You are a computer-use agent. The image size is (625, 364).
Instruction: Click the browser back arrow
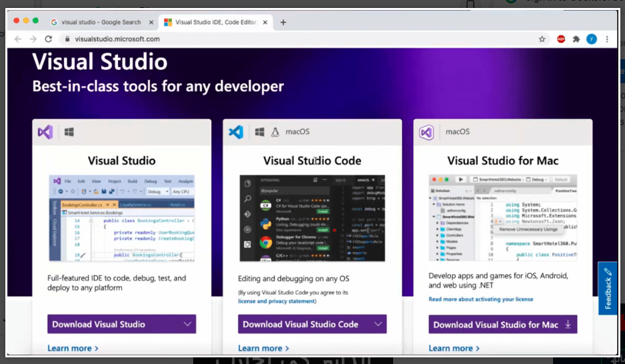click(18, 39)
